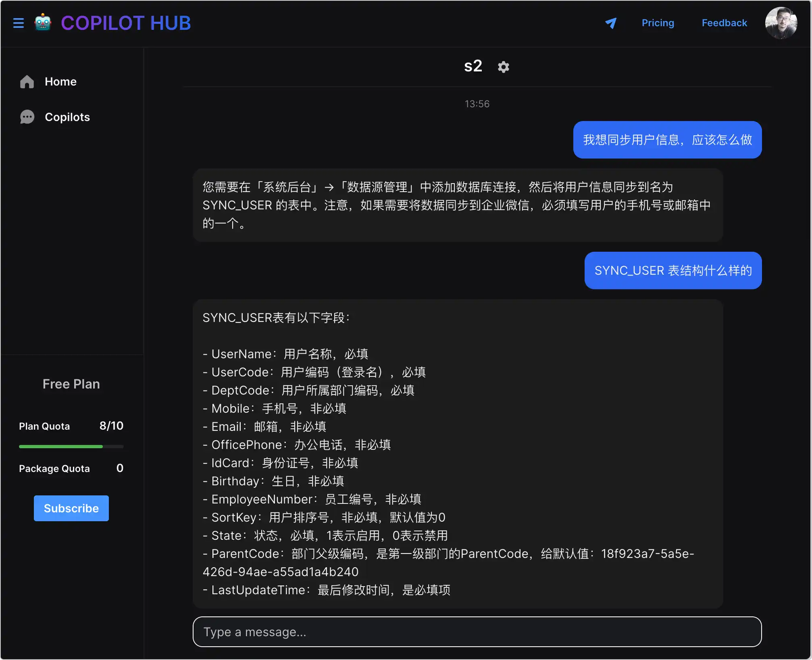Click the s2 copilot title

pyautogui.click(x=473, y=66)
